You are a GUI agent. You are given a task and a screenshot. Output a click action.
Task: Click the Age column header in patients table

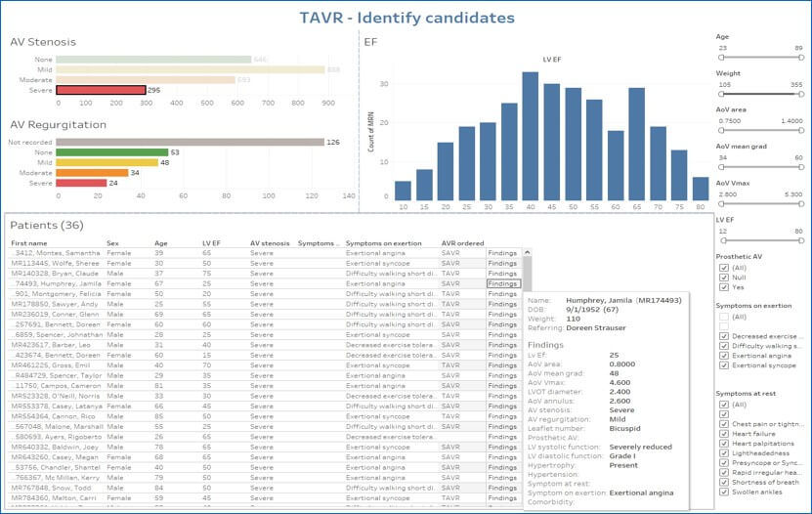[161, 243]
